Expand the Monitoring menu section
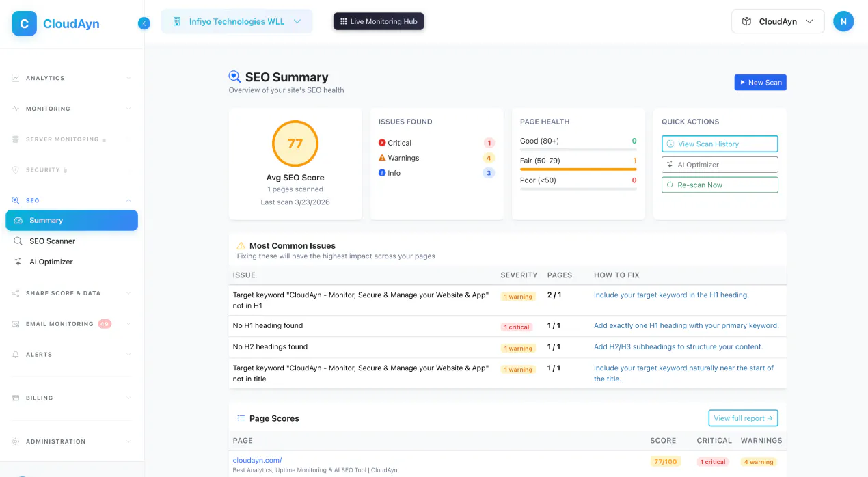868x477 pixels. click(128, 109)
